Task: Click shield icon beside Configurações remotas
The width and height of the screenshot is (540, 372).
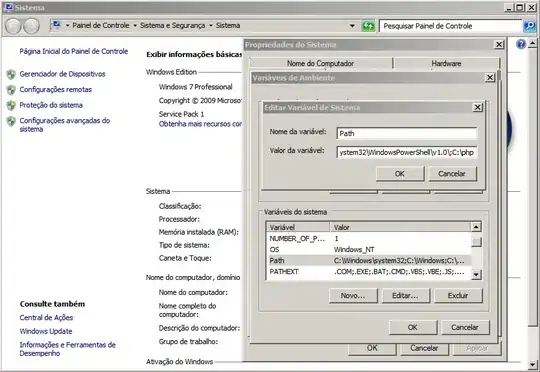Action: click(x=11, y=90)
